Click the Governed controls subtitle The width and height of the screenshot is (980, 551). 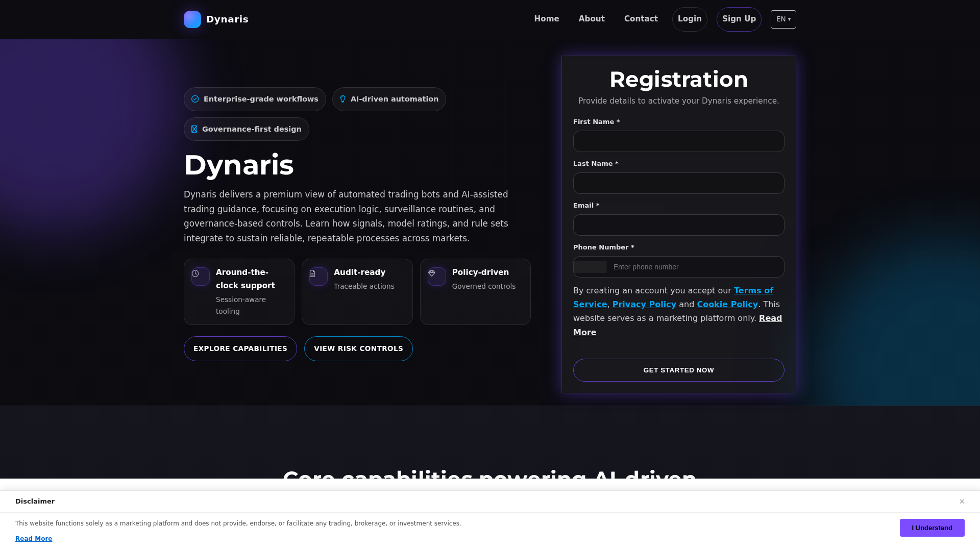[x=484, y=286]
